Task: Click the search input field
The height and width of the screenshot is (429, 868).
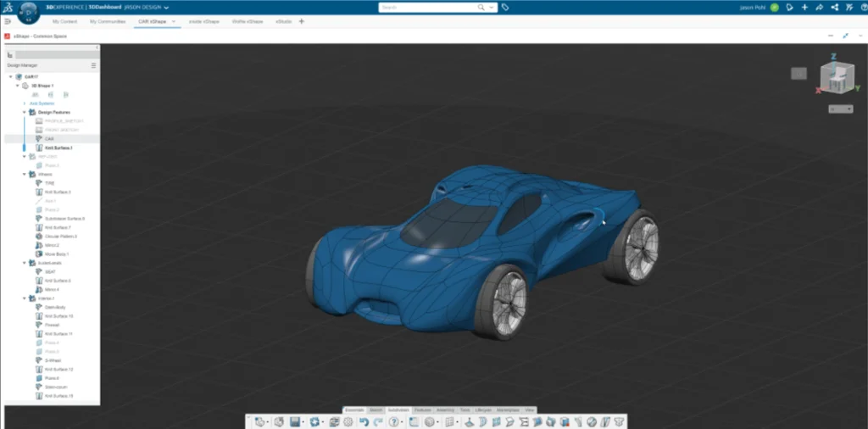Action: tap(432, 7)
